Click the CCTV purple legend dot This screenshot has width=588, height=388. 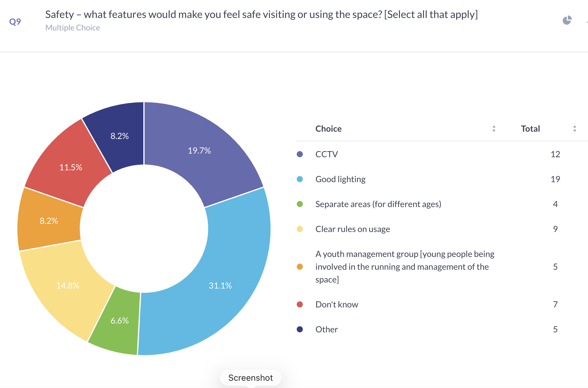point(300,154)
